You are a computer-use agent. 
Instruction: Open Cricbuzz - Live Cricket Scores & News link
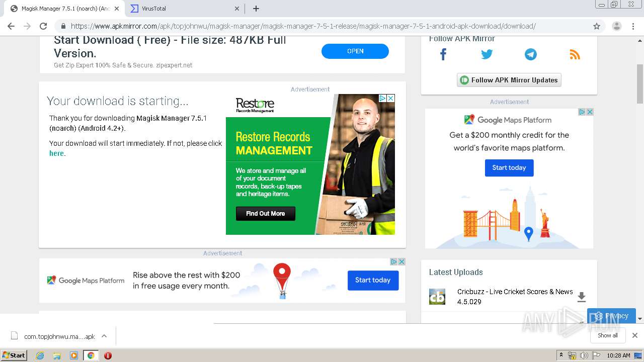click(515, 297)
